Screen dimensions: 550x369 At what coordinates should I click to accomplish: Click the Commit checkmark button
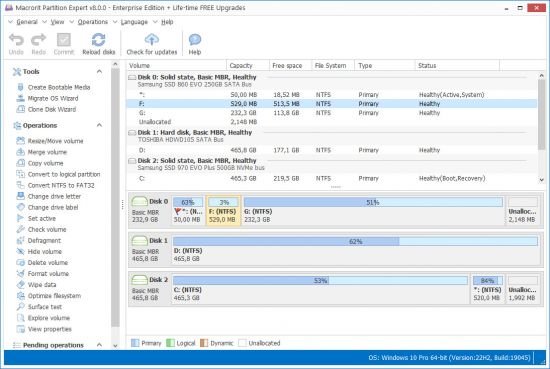click(63, 40)
